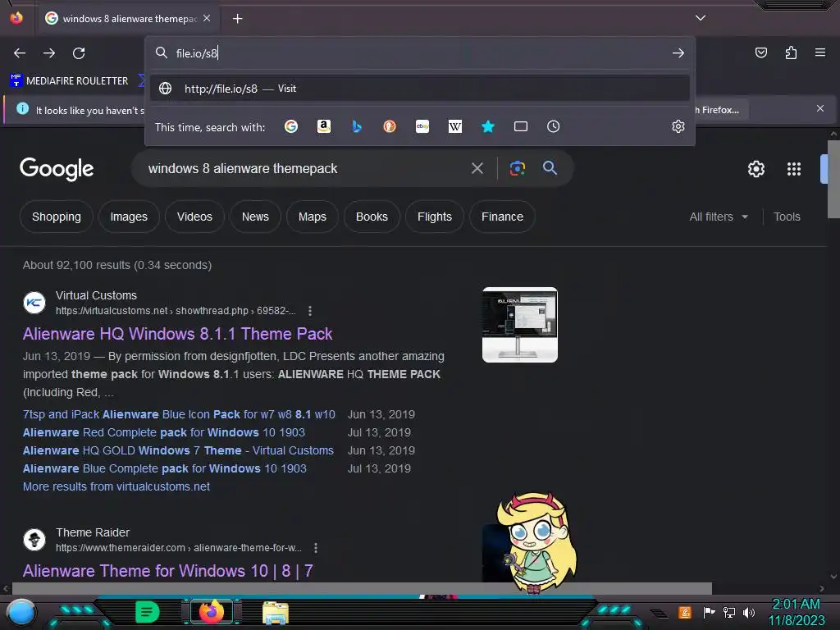Click the Google logo

click(x=57, y=169)
